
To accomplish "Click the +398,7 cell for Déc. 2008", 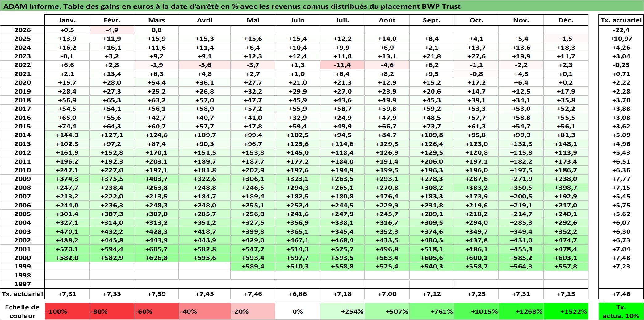I will tap(566, 188).
